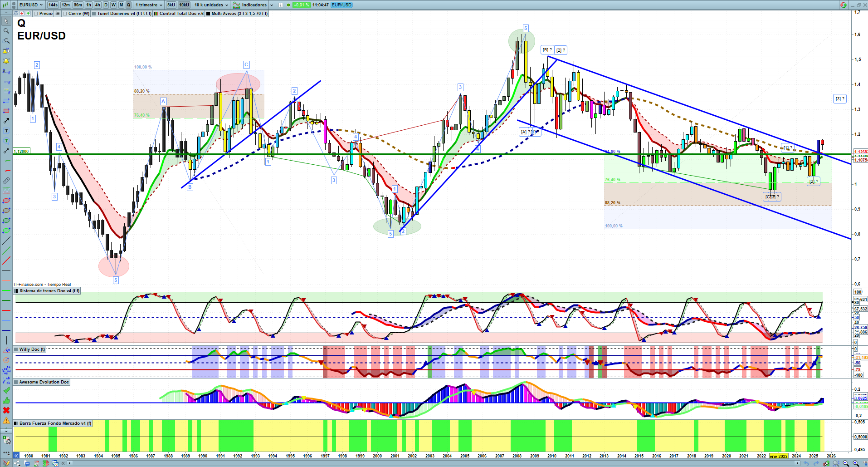Click the +0,01 % change badge
The height and width of the screenshot is (467, 868).
[301, 5]
